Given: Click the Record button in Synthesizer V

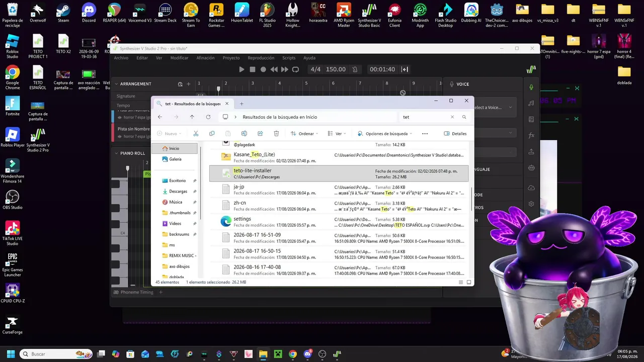Looking at the screenshot, I should click(x=263, y=69).
